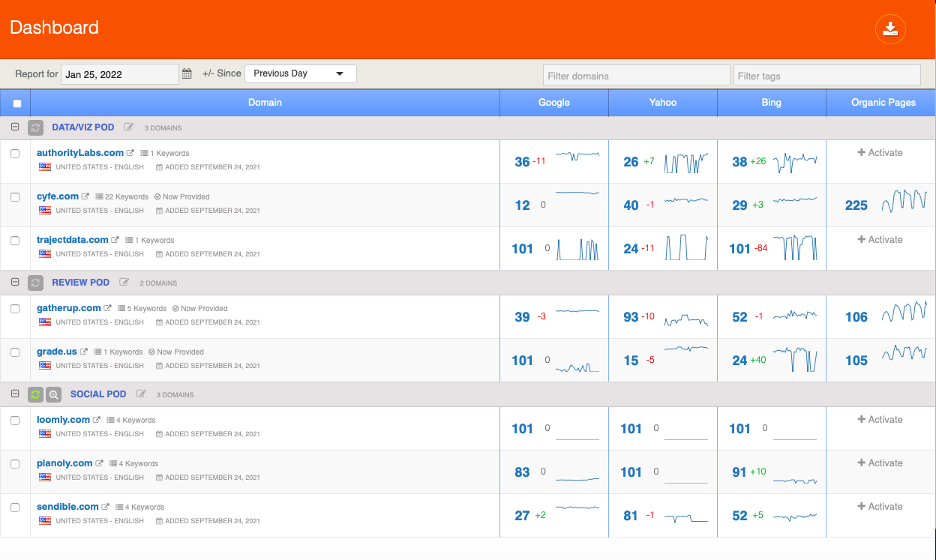This screenshot has height=560, width=936.
Task: Activate organic pages for authorityLabs.com
Action: pos(880,152)
